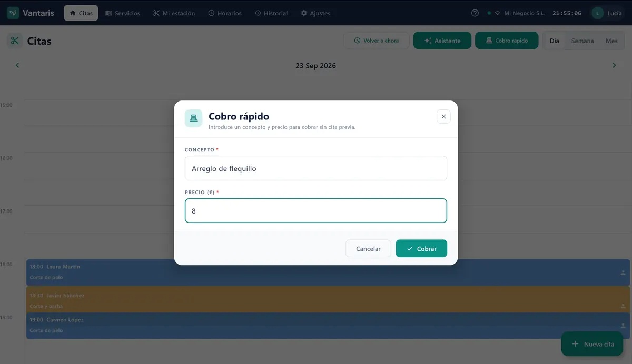The height and width of the screenshot is (364, 632).
Task: Click the person icon on Javier Sánchez appointment
Action: [624, 306]
